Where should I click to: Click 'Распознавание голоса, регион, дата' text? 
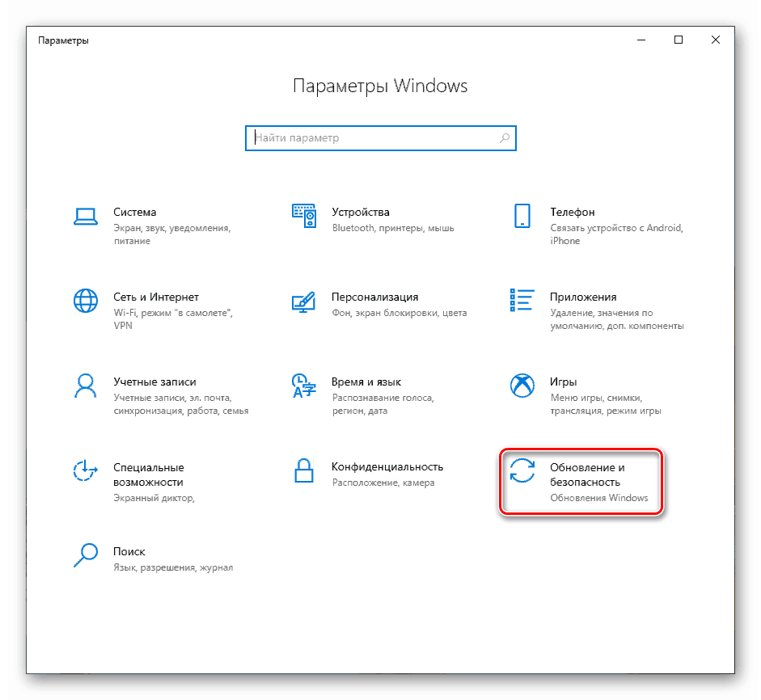pyautogui.click(x=383, y=404)
